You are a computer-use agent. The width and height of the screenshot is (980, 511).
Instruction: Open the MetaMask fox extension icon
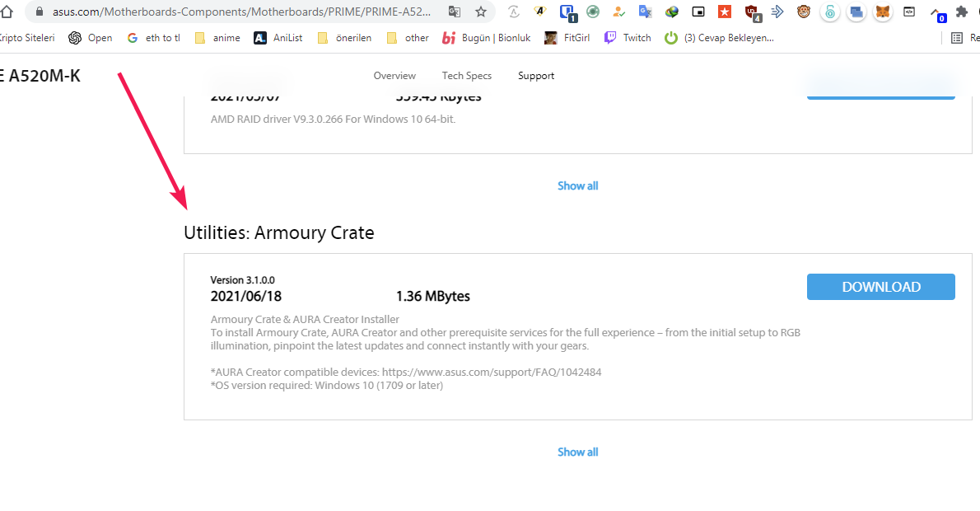pos(883,12)
